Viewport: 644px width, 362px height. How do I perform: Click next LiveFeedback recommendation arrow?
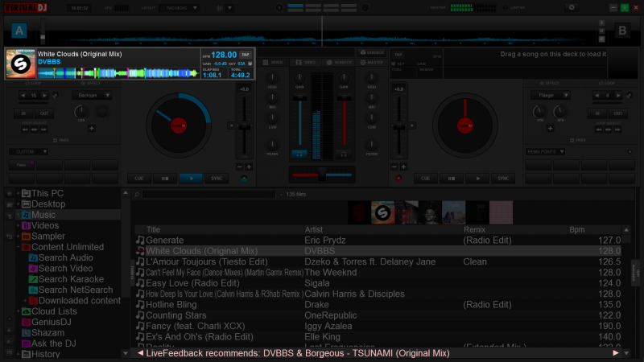[616, 353]
